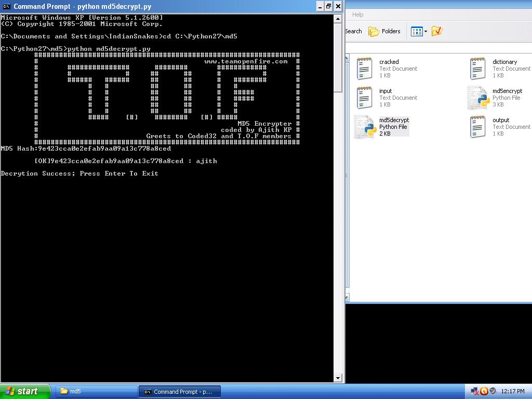
Task: Click the Command Prompt title bar icon
Action: coord(6,7)
